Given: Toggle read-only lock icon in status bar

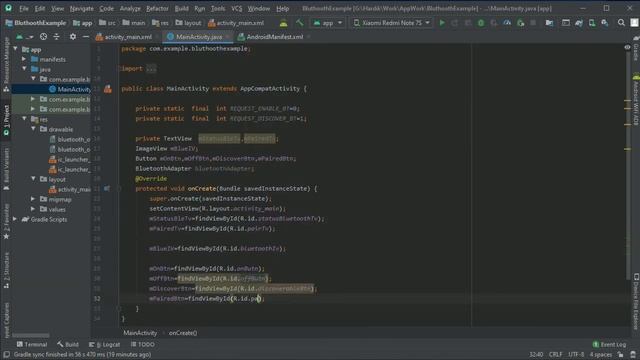Looking at the screenshot, I should (620, 354).
